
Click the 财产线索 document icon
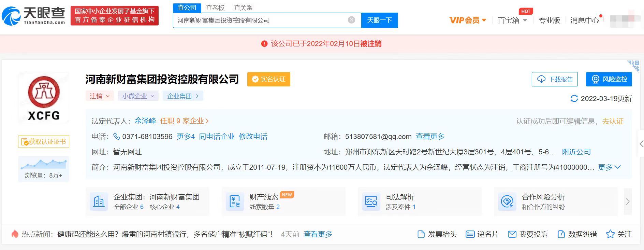[x=235, y=202]
